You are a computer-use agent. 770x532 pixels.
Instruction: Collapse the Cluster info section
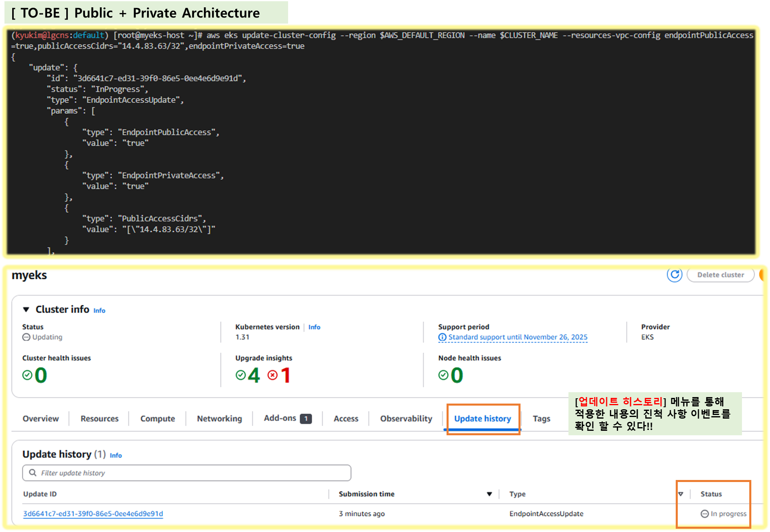pos(26,310)
